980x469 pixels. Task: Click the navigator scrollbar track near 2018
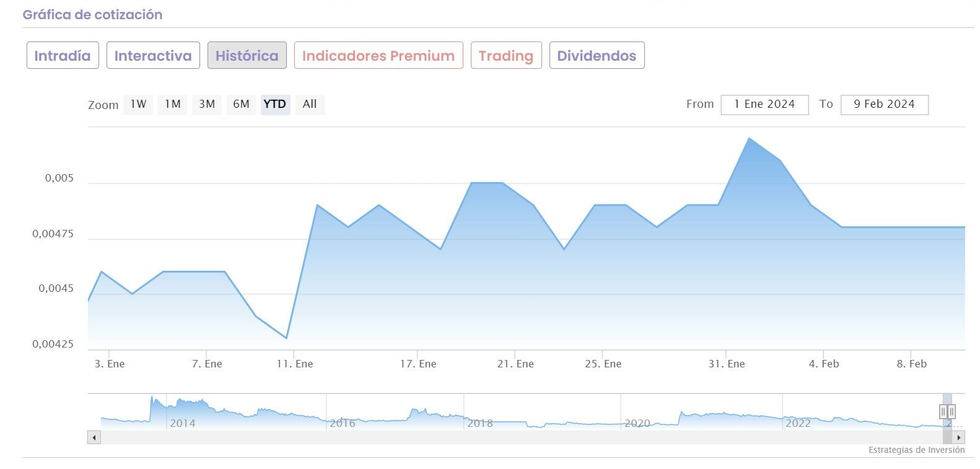[x=480, y=437]
